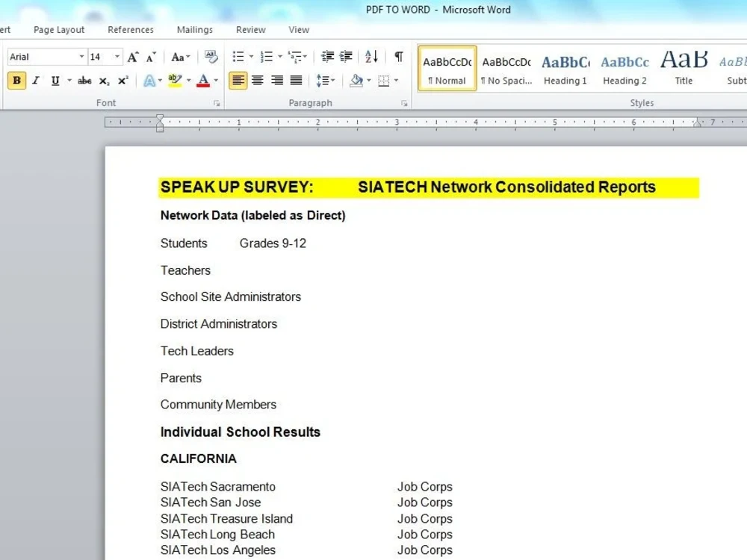Screen dimensions: 747x560
Task: Open the View tab
Action: [x=299, y=30]
